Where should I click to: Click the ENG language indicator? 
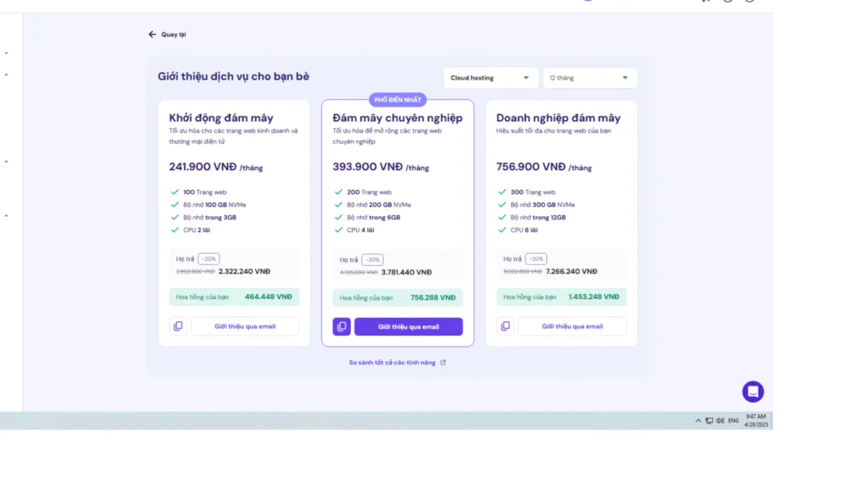pyautogui.click(x=733, y=420)
